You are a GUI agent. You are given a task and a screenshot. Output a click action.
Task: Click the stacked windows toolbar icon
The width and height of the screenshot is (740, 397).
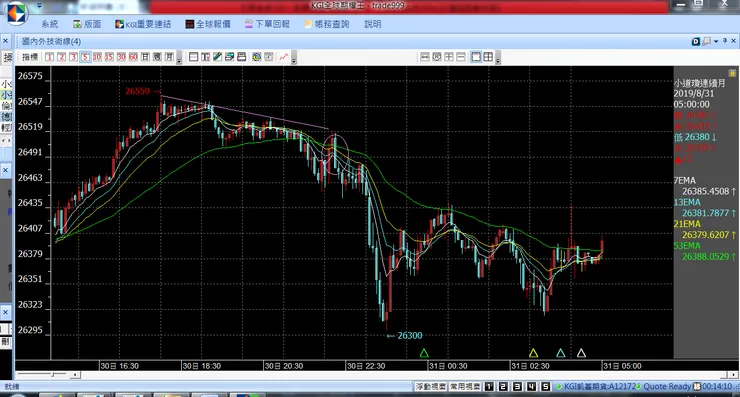[x=229, y=57]
